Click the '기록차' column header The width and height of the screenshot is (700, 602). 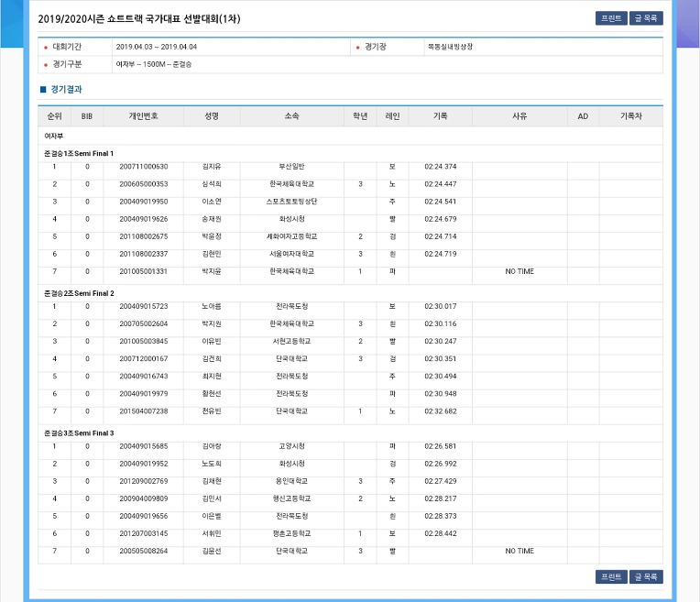[x=630, y=116]
